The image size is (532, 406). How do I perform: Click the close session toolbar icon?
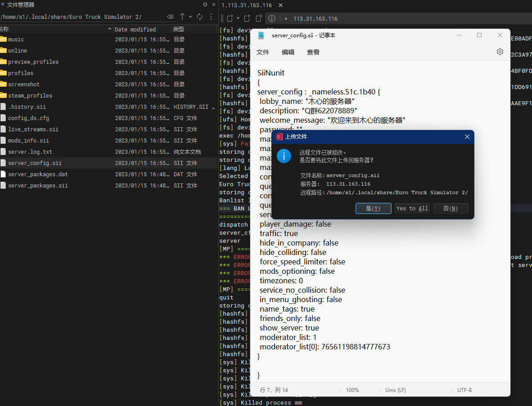click(x=247, y=18)
